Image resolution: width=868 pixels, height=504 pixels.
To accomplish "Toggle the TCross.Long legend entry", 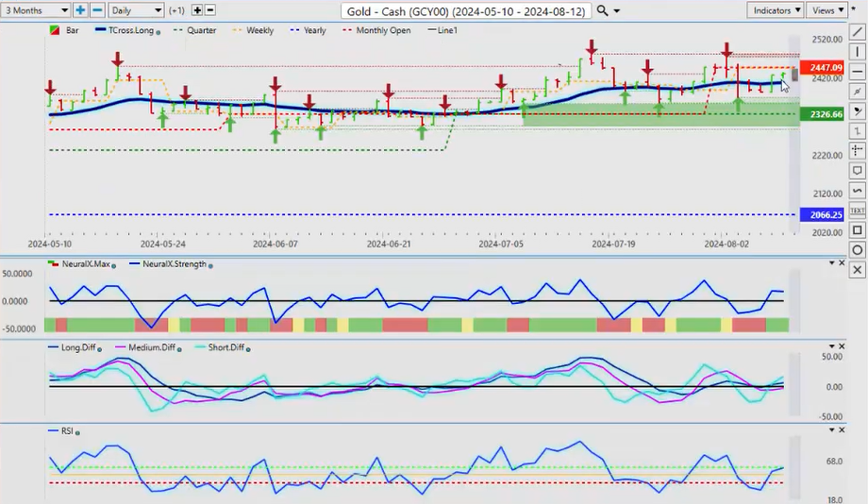I will (127, 30).
